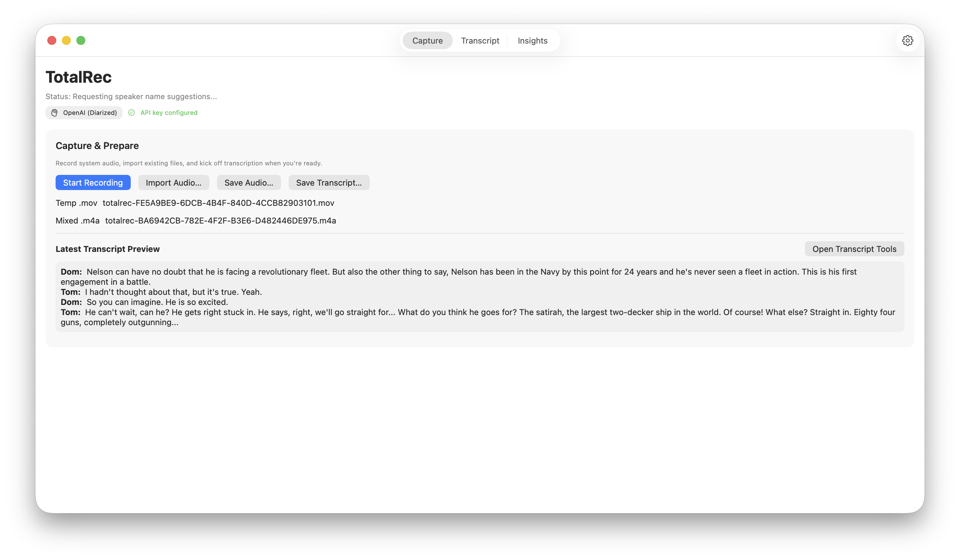Screen dimensions: 960x560
Task: Open settings via the gear icon
Action: (908, 40)
